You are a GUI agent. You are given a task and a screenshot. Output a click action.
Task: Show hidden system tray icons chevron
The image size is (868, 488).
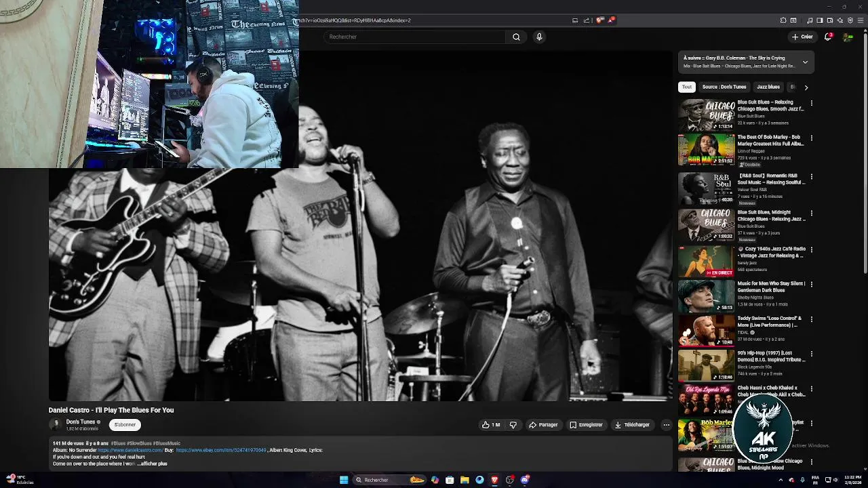[x=780, y=480]
